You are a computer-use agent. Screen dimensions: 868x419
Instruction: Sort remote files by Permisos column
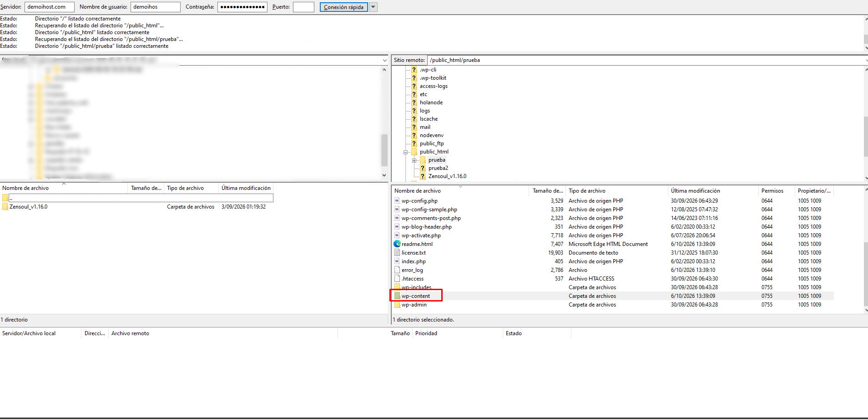click(x=776, y=191)
